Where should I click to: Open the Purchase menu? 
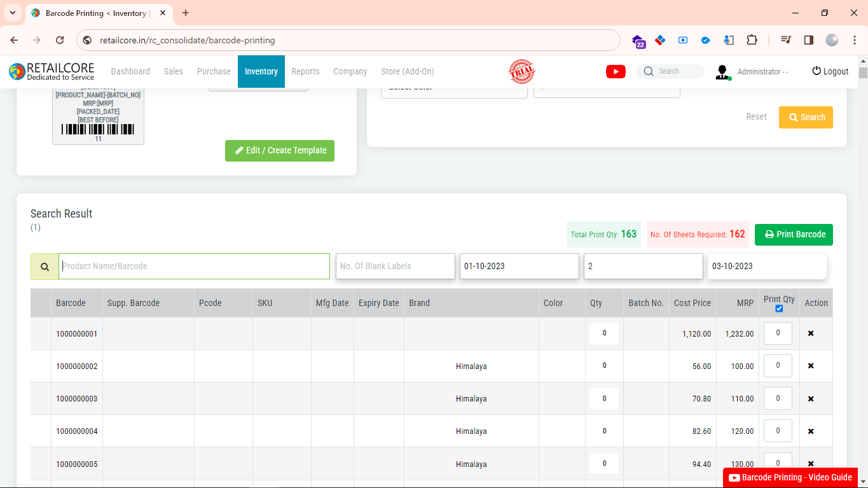click(x=214, y=71)
